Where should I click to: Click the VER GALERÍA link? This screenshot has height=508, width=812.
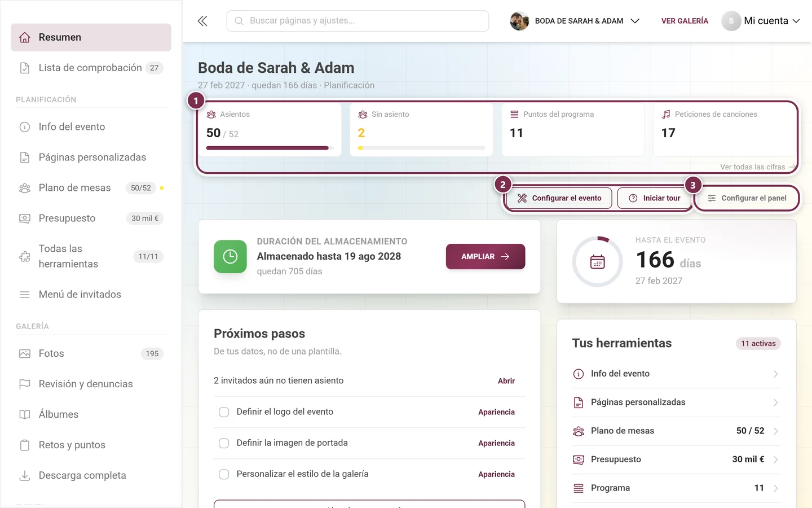(x=685, y=21)
